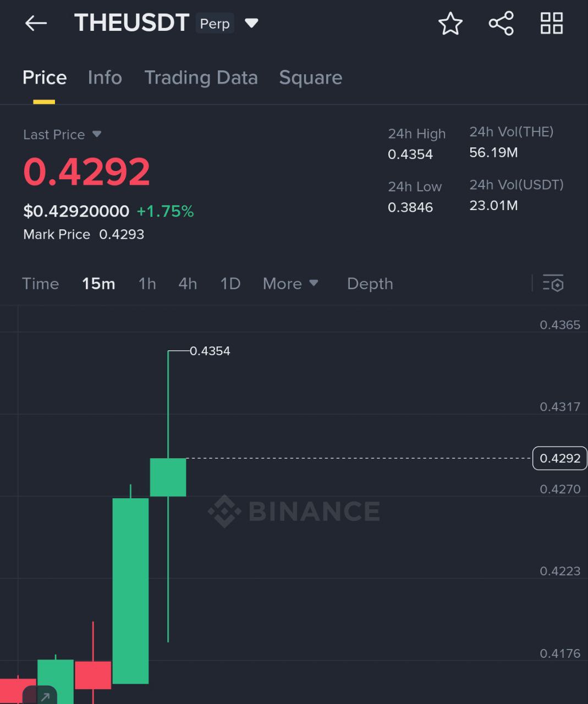Tap the current price tag 0.4292 on axis
The height and width of the screenshot is (704, 588).
tap(560, 458)
